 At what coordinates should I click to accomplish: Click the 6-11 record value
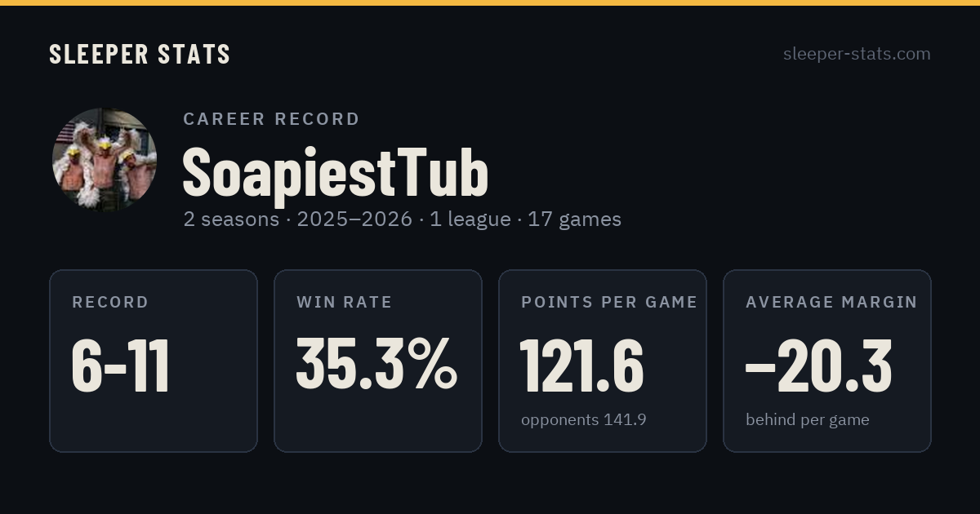pos(121,366)
